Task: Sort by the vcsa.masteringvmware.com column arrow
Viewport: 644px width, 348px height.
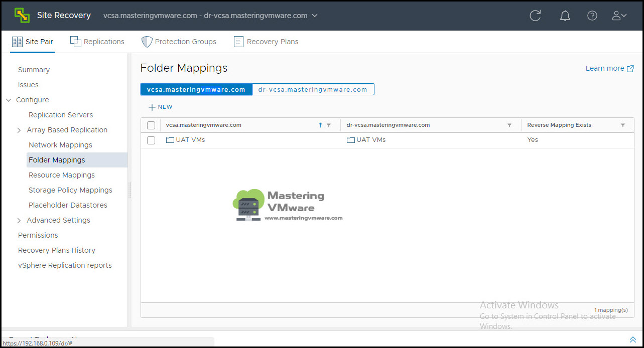Action: 320,125
